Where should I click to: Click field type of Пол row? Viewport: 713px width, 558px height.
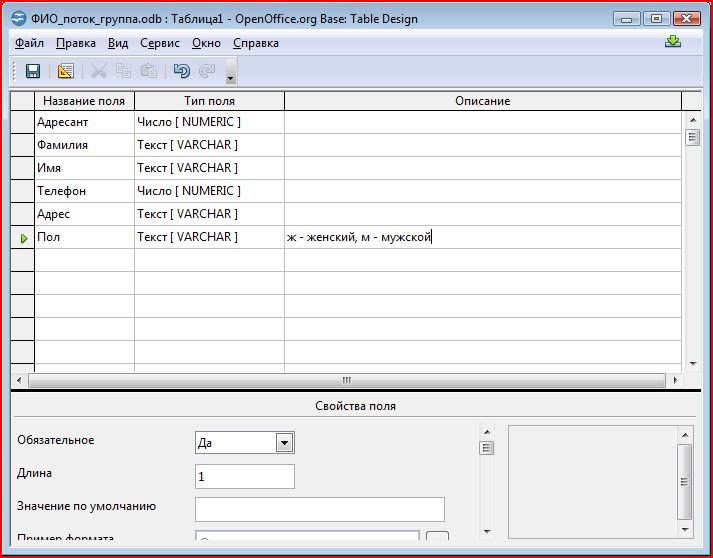[209, 237]
